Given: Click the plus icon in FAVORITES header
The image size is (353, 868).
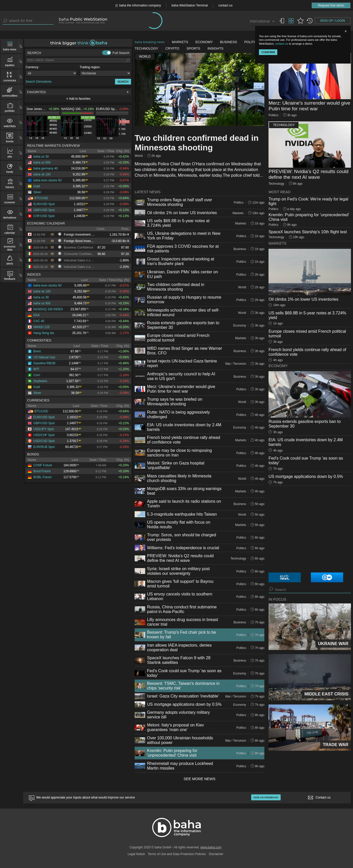Looking at the screenshot, I should (x=127, y=92).
